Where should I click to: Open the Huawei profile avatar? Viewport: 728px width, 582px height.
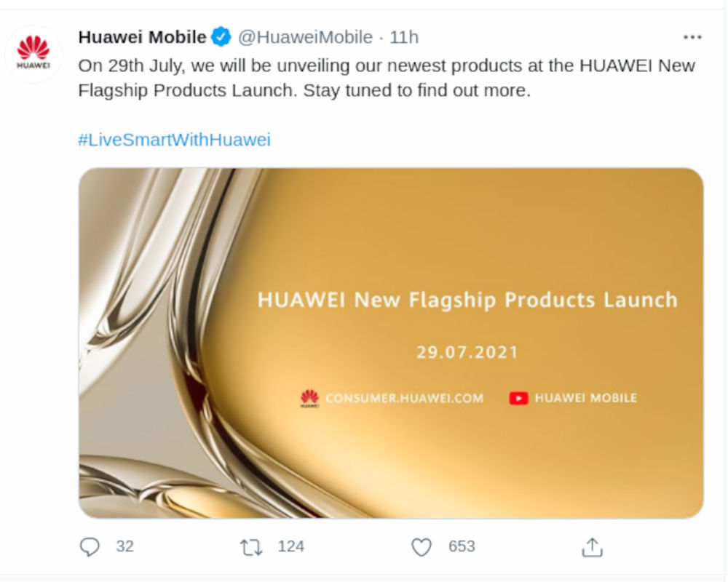pyautogui.click(x=33, y=55)
